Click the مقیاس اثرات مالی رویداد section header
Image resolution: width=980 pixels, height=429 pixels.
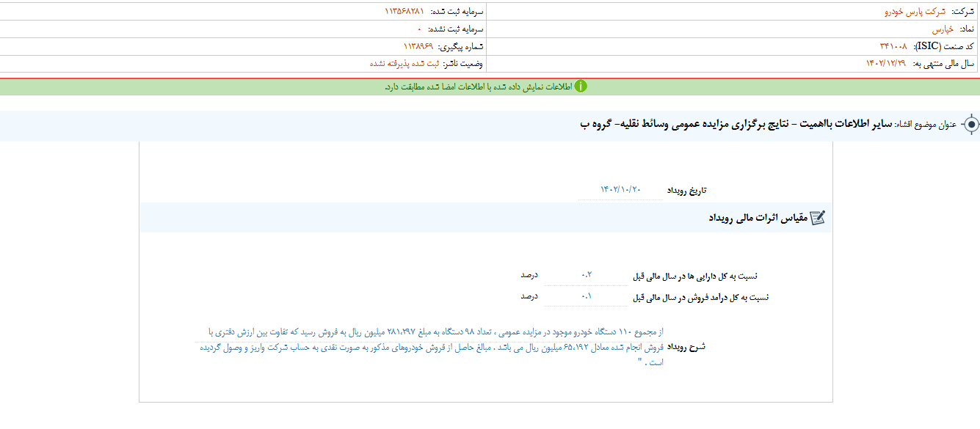pos(758,218)
